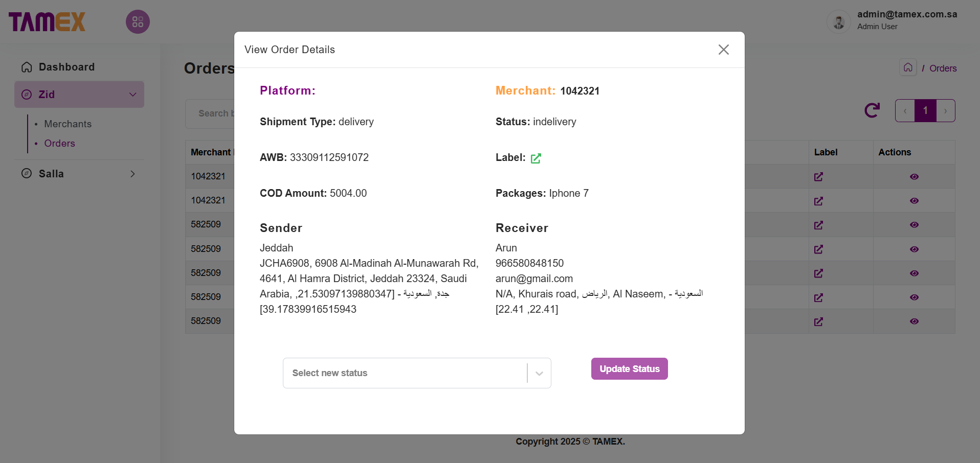
Task: Click the refresh orders icon
Action: click(872, 110)
